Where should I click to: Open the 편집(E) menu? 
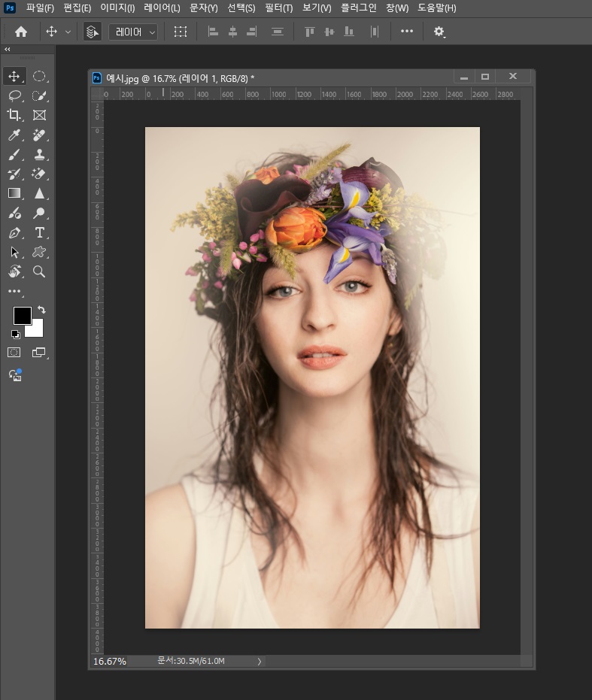[77, 8]
